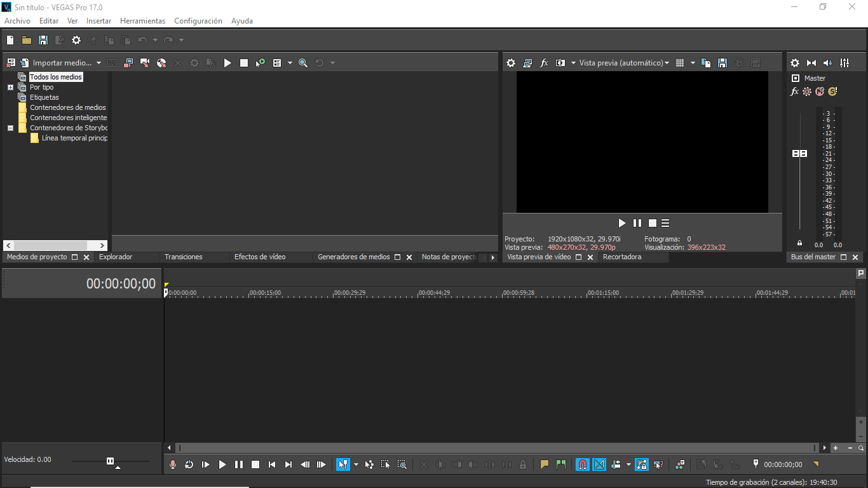Open the Configuración menu
Screen dimensions: 868x488
point(198,21)
